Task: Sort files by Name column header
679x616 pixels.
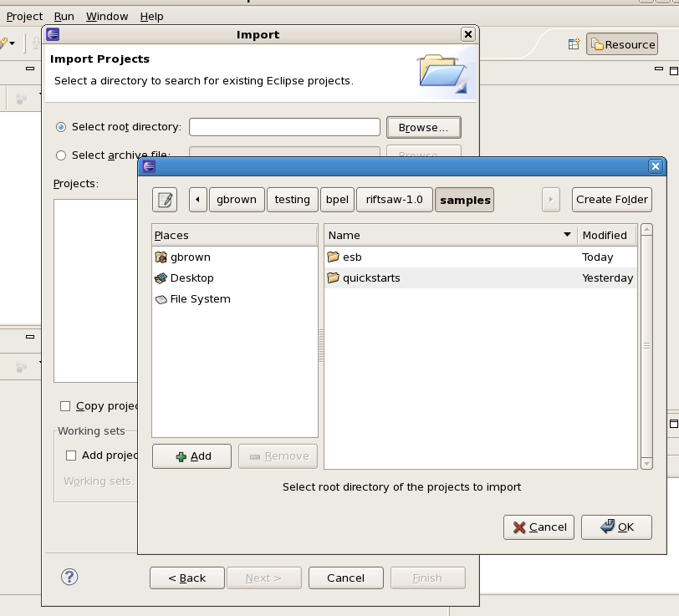Action: point(449,236)
